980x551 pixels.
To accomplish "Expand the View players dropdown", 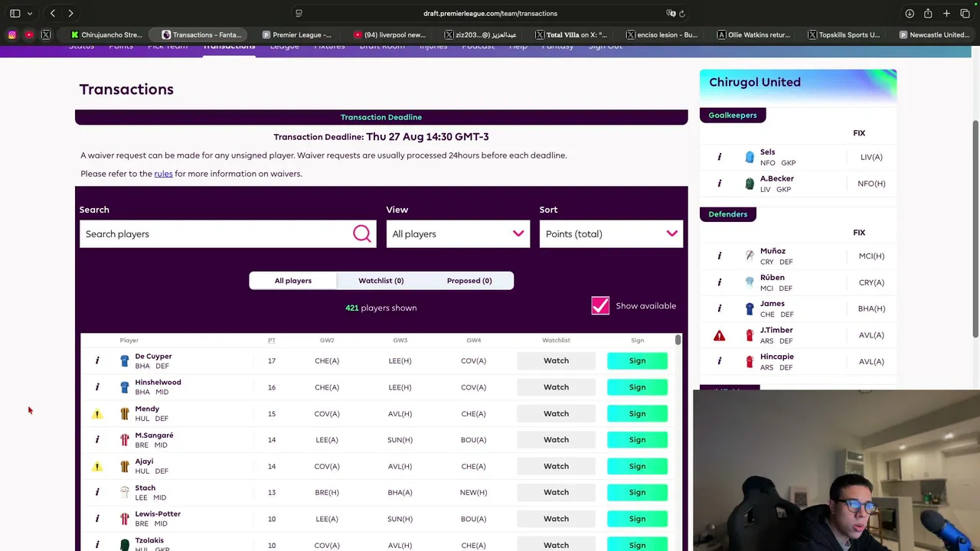I will tap(458, 233).
